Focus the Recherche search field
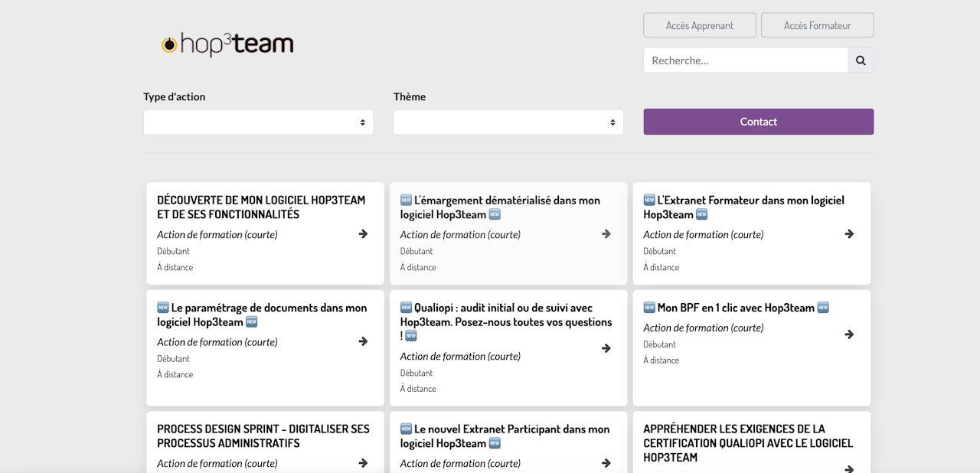This screenshot has height=473, width=980. coord(746,60)
